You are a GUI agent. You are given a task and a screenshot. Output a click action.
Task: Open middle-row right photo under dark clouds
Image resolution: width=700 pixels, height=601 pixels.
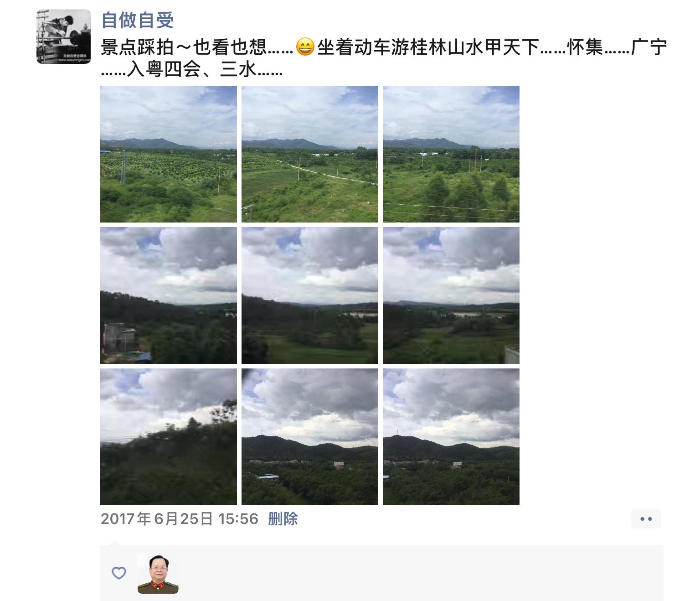pos(451,295)
